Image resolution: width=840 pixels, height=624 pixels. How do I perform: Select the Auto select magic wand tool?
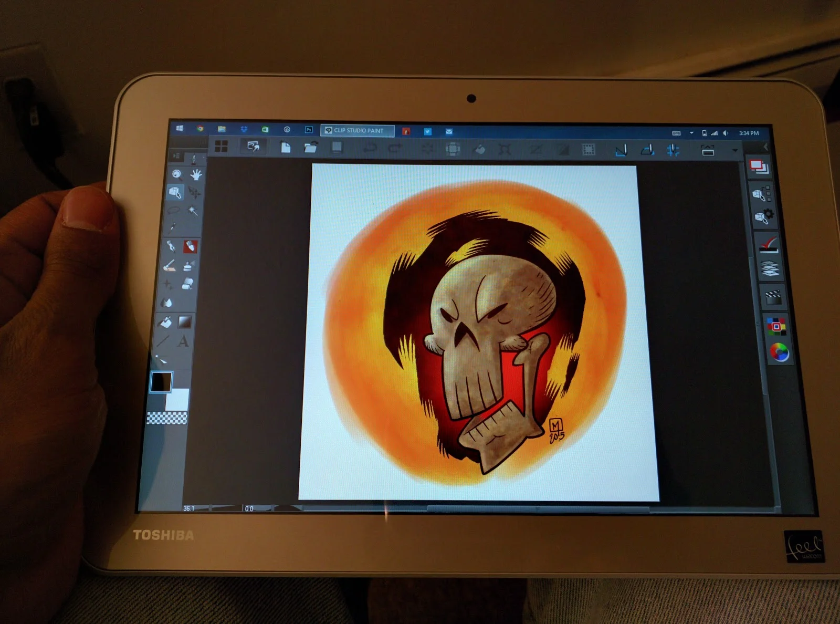pyautogui.click(x=193, y=211)
